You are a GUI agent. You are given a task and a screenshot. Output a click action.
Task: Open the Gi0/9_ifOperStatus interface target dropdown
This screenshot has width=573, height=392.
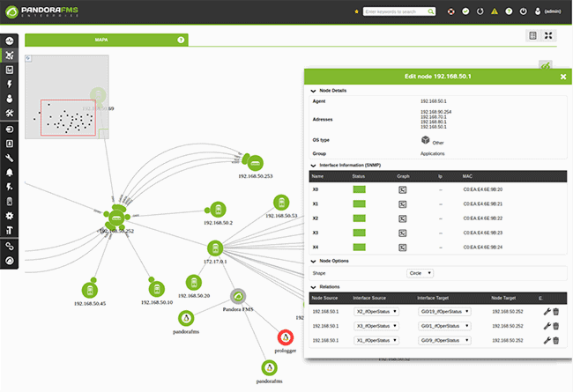coord(444,341)
